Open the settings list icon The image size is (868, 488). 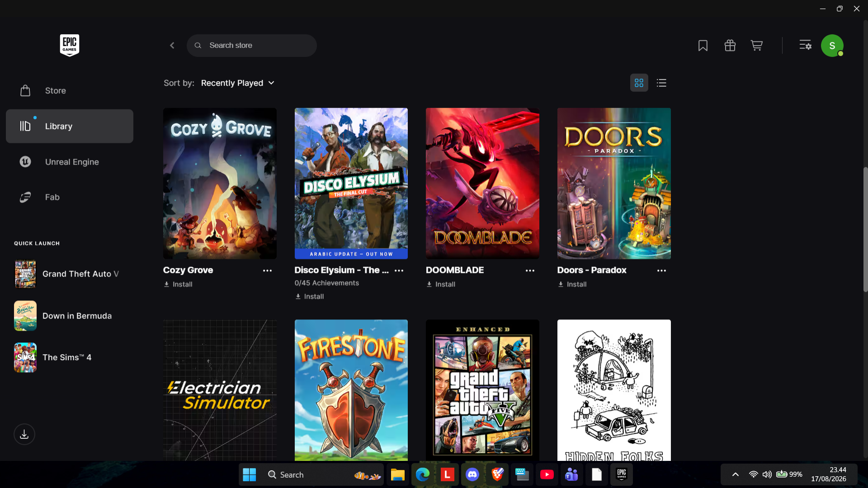[x=805, y=46]
